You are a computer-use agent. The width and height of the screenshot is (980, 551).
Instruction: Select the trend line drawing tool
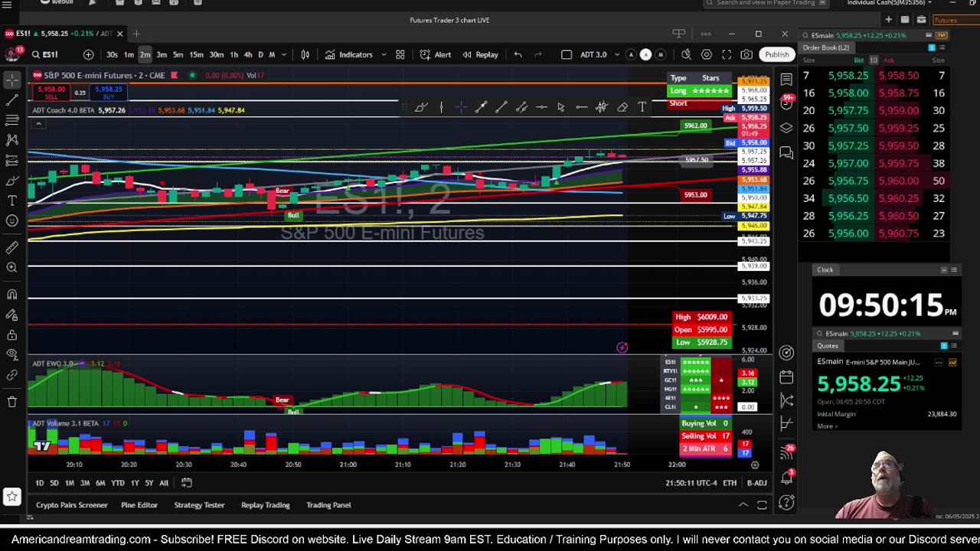click(x=12, y=100)
